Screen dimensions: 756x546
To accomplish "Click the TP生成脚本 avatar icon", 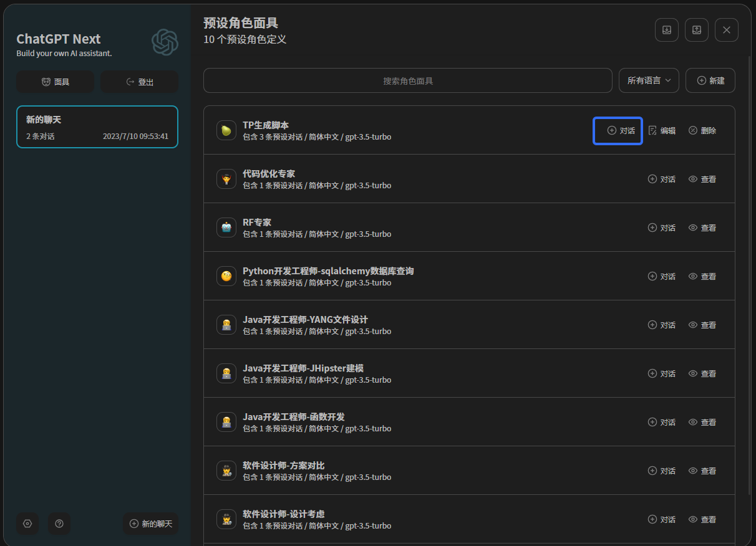I will click(x=226, y=130).
